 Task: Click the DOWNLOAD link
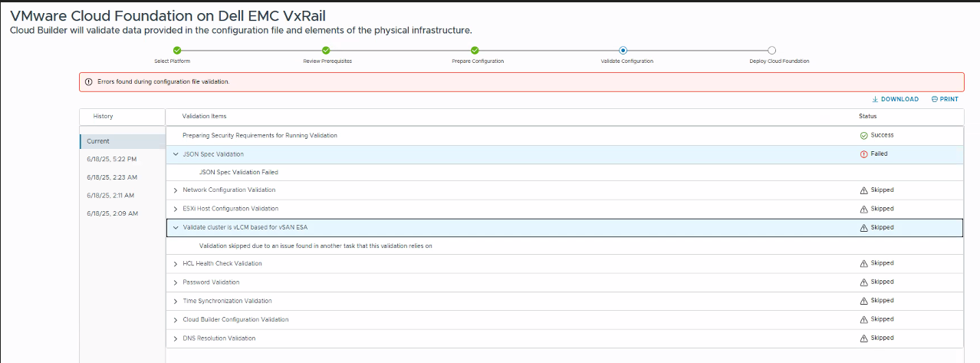(x=899, y=99)
